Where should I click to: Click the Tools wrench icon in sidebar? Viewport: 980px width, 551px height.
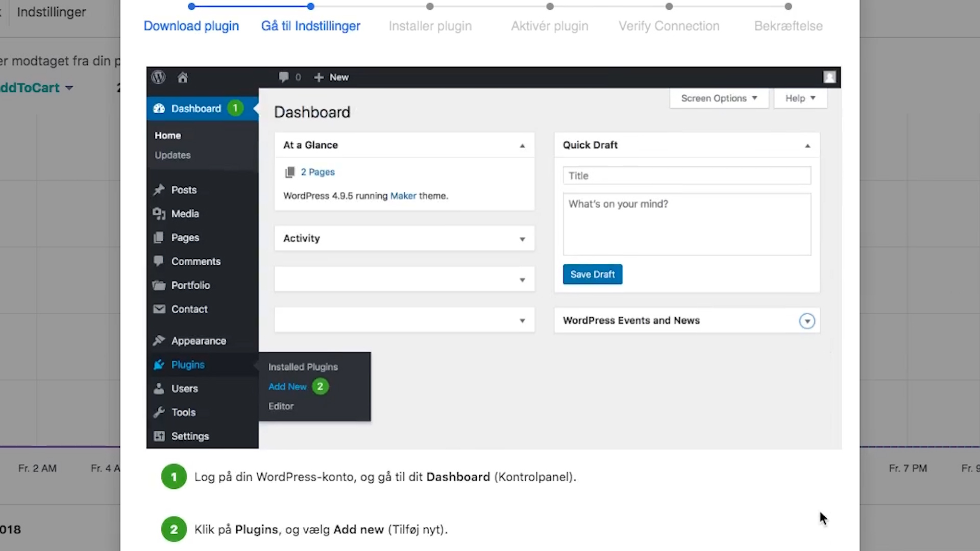pos(159,412)
